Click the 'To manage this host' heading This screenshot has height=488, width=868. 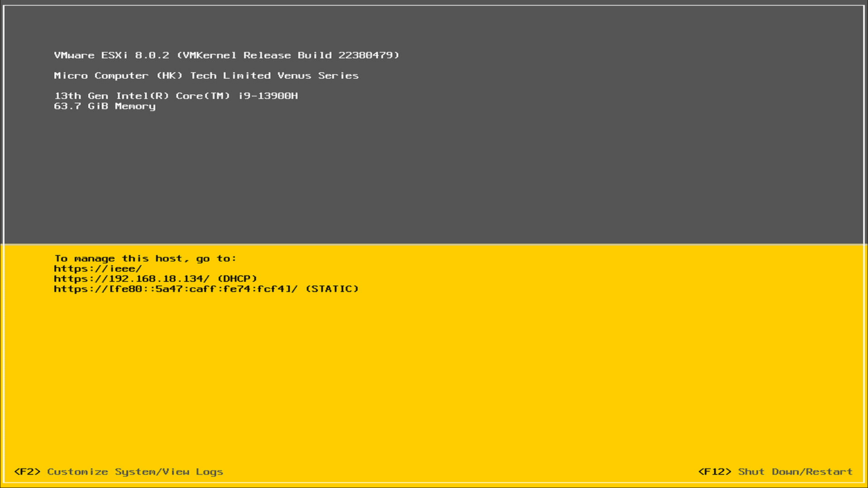(x=145, y=258)
